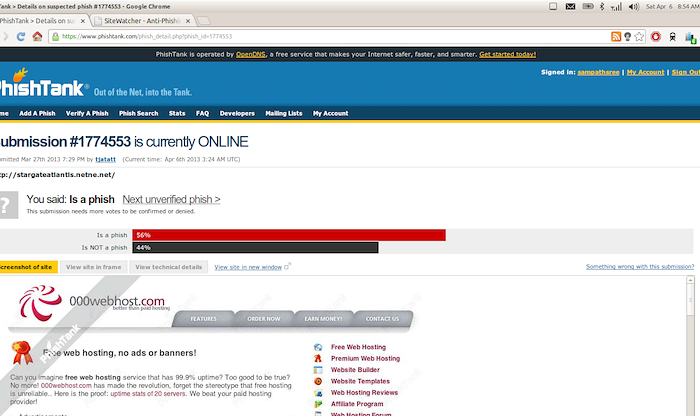Switch to the SiteWatcher Anti-Phishing tab
700x416 pixels.
[x=142, y=21]
